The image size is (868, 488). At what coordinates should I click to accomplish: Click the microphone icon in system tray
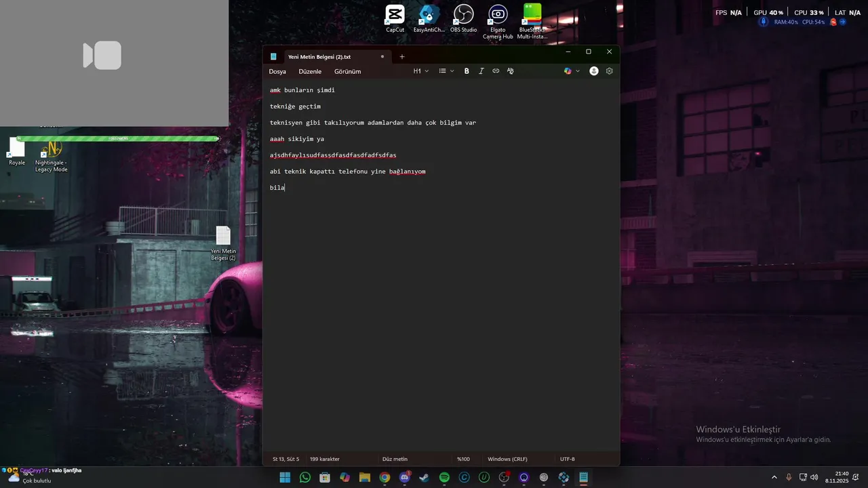[x=789, y=477]
